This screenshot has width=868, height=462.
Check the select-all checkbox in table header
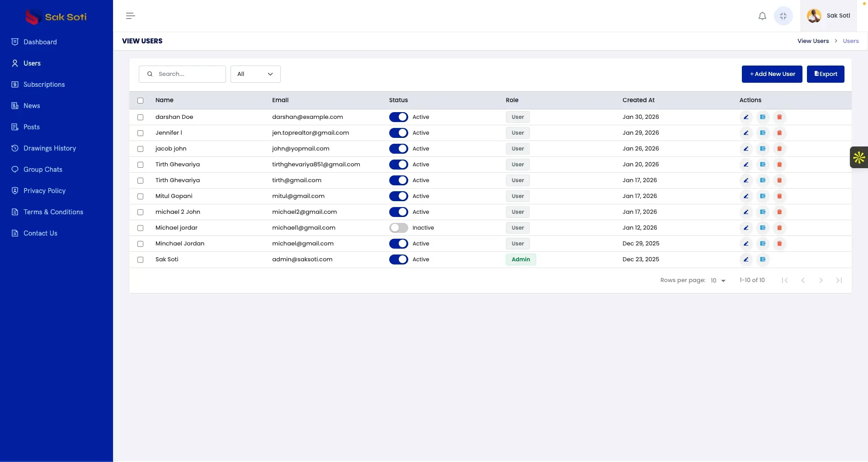click(140, 100)
